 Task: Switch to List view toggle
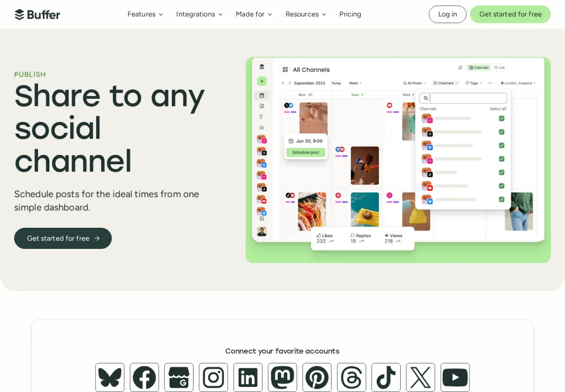[x=500, y=68]
